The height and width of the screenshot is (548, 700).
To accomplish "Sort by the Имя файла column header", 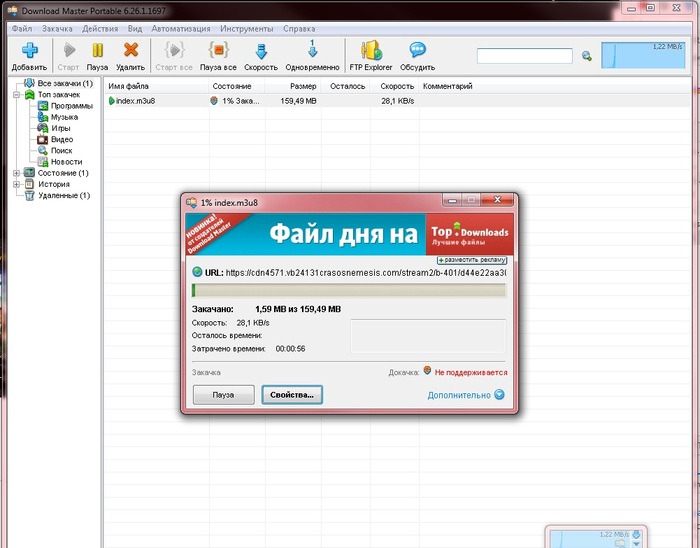I will pyautogui.click(x=156, y=86).
